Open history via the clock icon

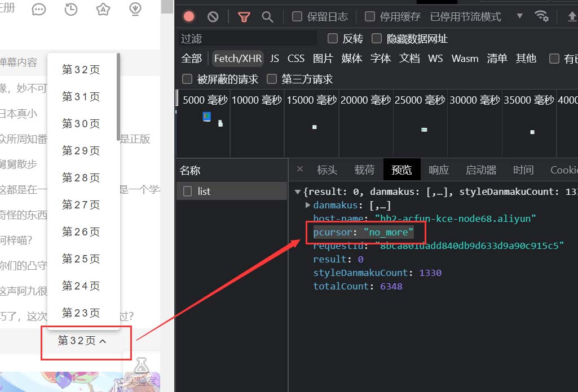(71, 9)
